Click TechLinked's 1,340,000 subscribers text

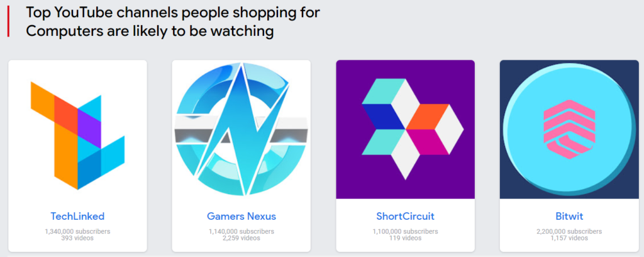[77, 232]
